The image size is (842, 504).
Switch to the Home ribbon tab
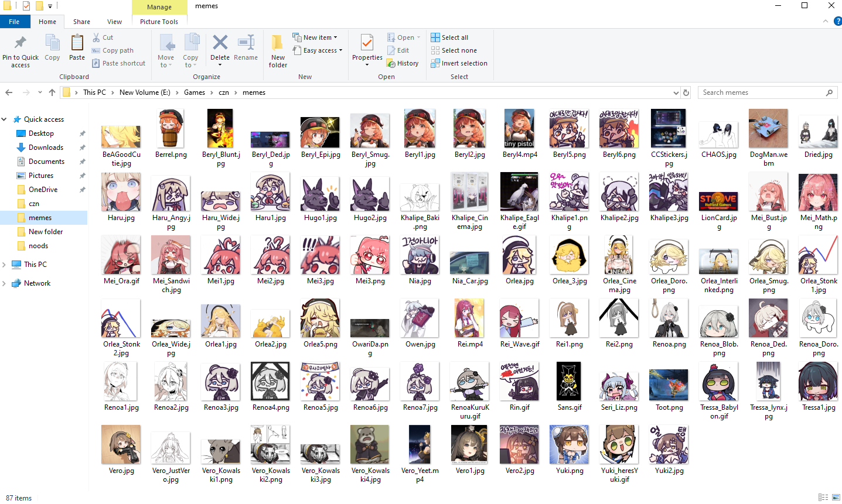coord(47,22)
